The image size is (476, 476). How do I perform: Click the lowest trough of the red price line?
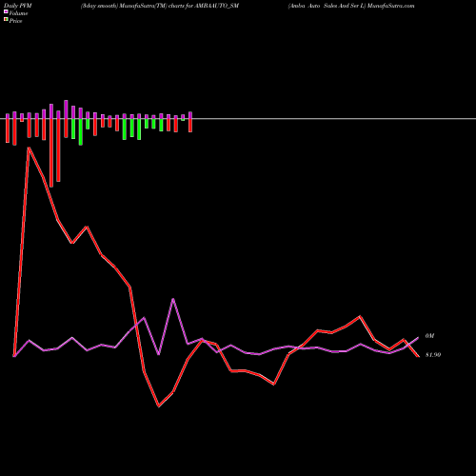[x=159, y=407]
